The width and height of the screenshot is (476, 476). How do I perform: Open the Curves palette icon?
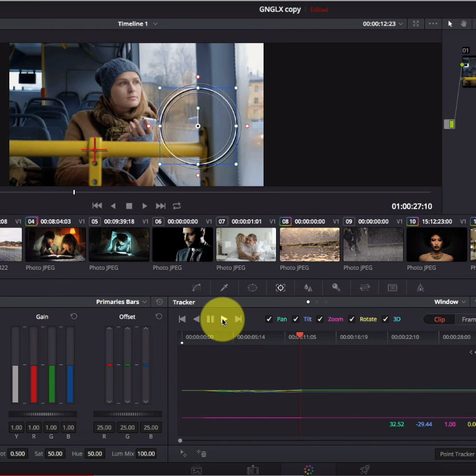[x=197, y=287]
